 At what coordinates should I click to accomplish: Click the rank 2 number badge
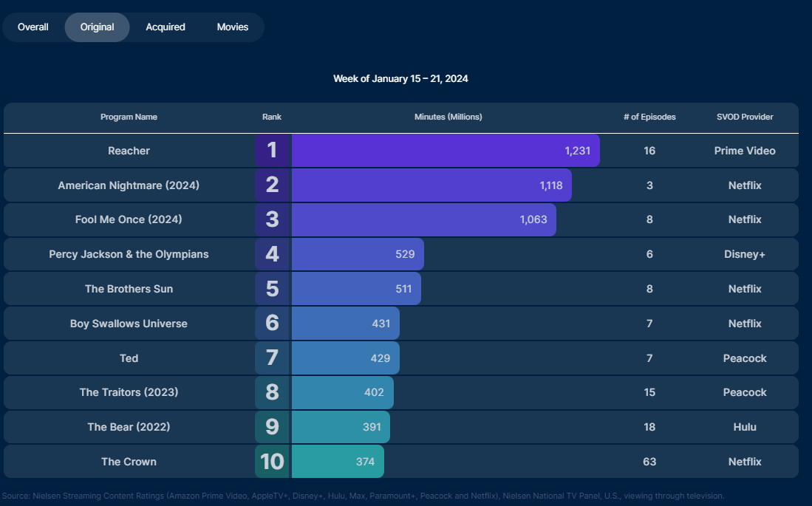point(273,185)
